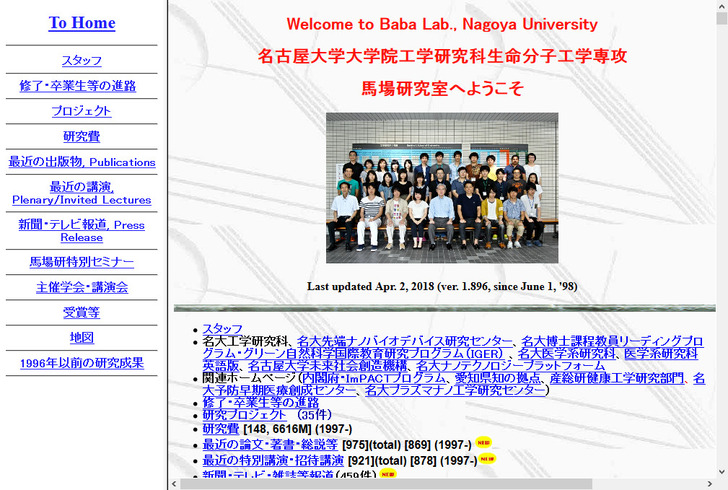The width and height of the screenshot is (728, 490).
Task: Open 1996年以前の研究成果 sidebar link
Action: [x=82, y=363]
